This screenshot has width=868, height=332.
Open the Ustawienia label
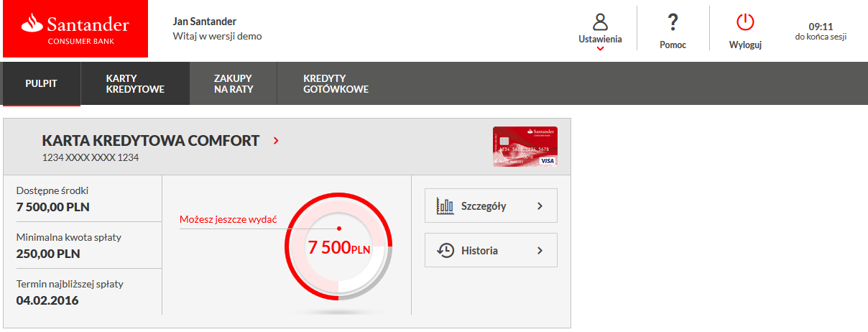(600, 40)
